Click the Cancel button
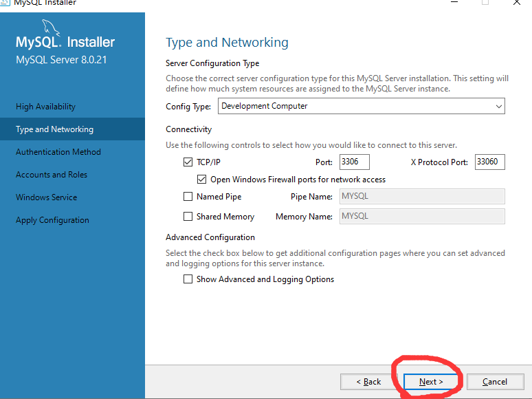This screenshot has height=399, width=532. click(x=495, y=382)
